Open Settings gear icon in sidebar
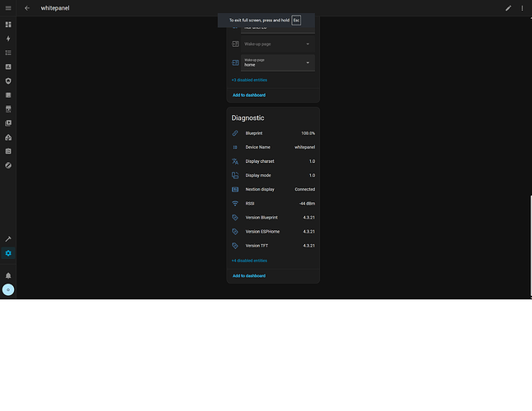 [x=8, y=253]
